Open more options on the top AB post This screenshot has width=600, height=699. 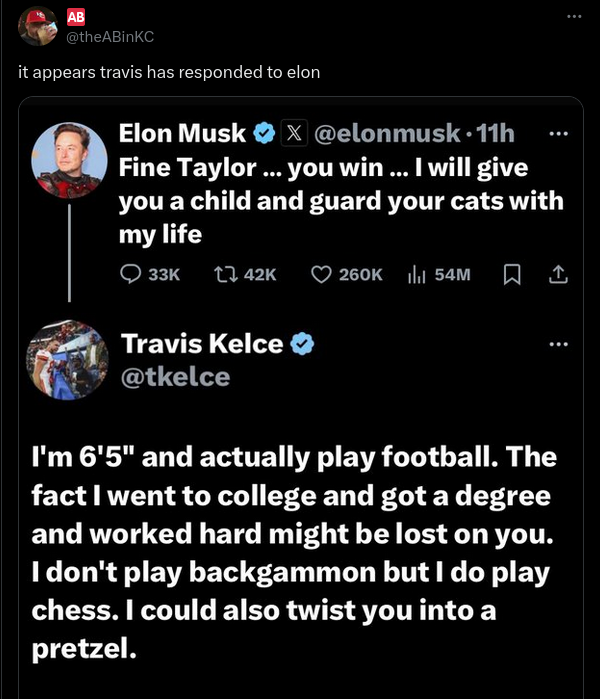pyautogui.click(x=572, y=17)
